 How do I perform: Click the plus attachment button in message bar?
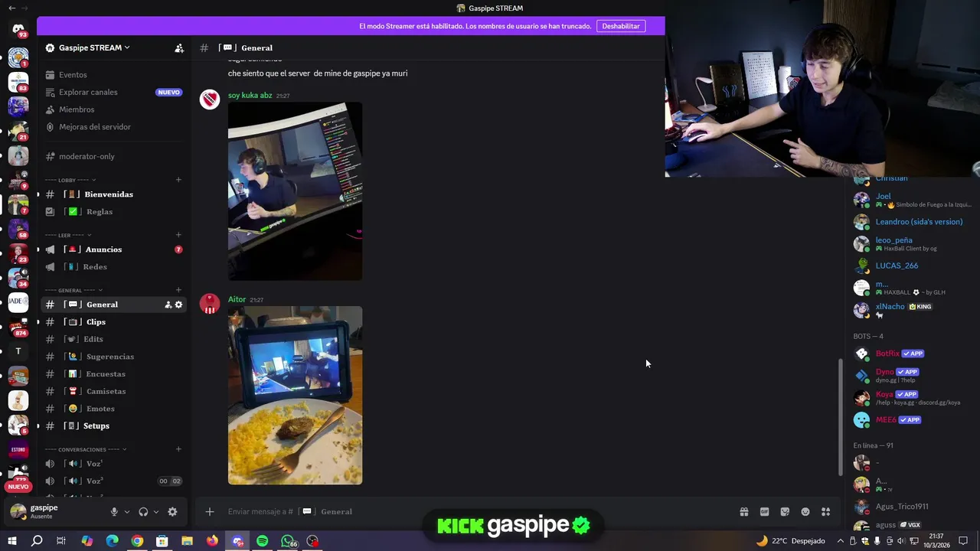210,512
